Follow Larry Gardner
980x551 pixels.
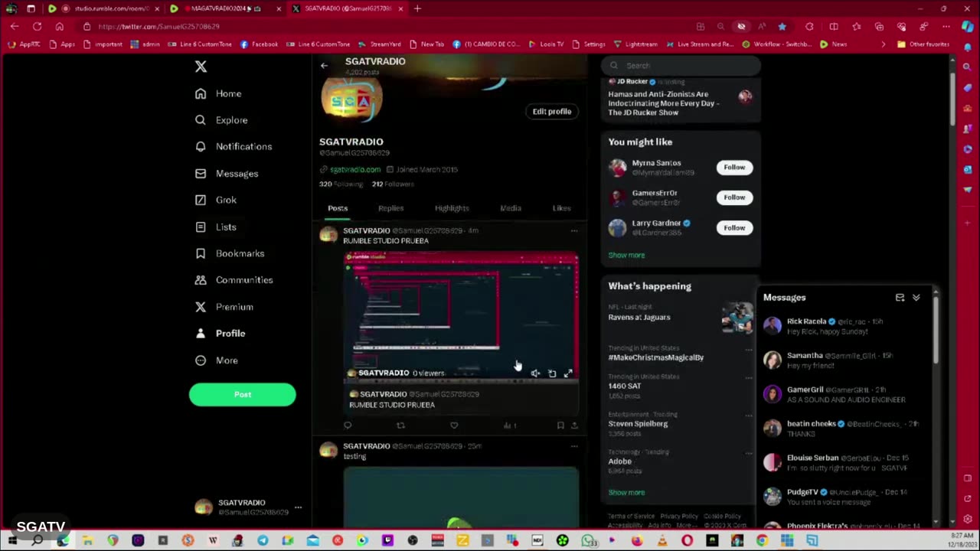[734, 227]
